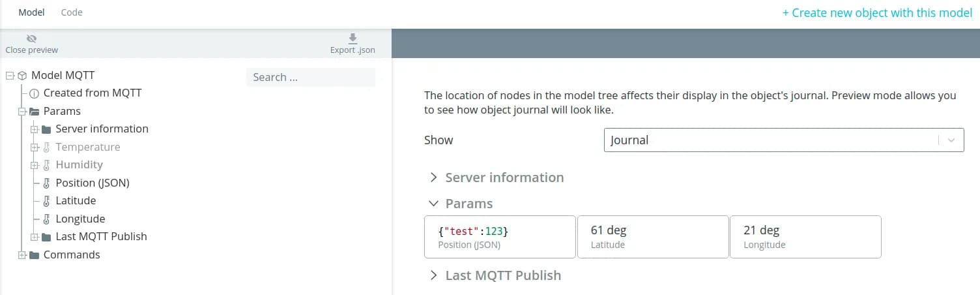Switch to the Code tab
Viewport: 980px width, 295px height.
[72, 12]
